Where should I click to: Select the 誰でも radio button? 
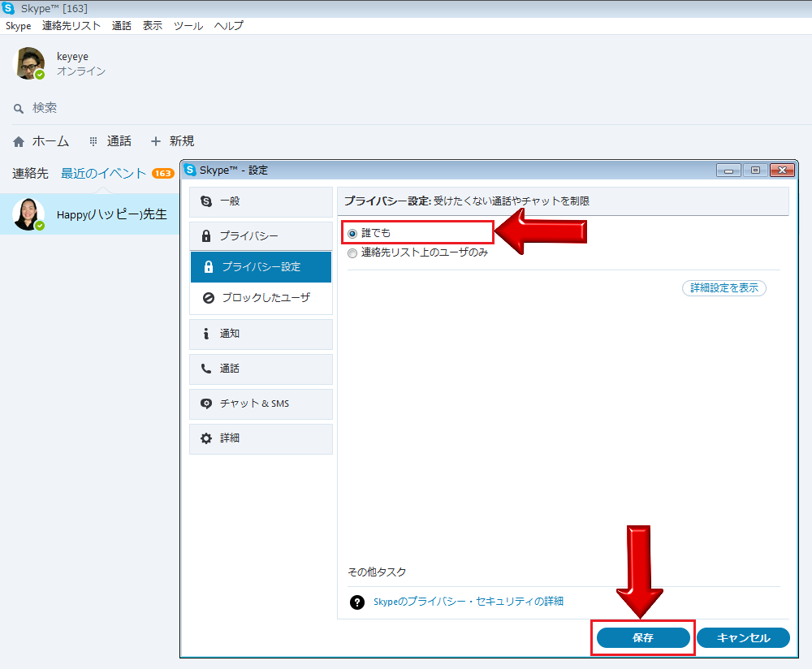point(352,234)
